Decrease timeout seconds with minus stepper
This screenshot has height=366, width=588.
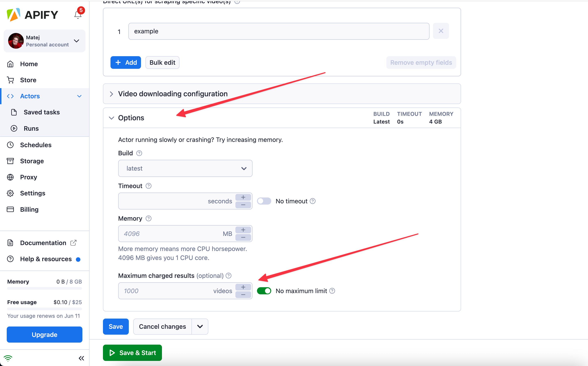(243, 205)
